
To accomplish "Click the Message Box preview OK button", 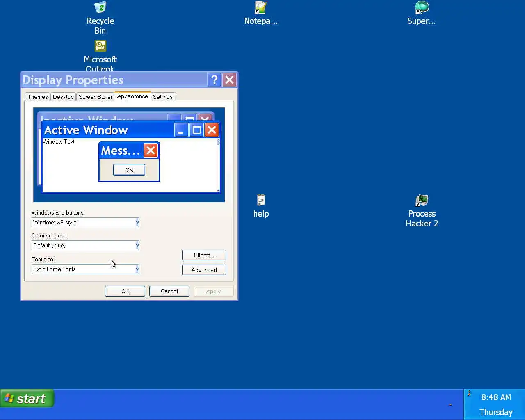I will pos(129,170).
